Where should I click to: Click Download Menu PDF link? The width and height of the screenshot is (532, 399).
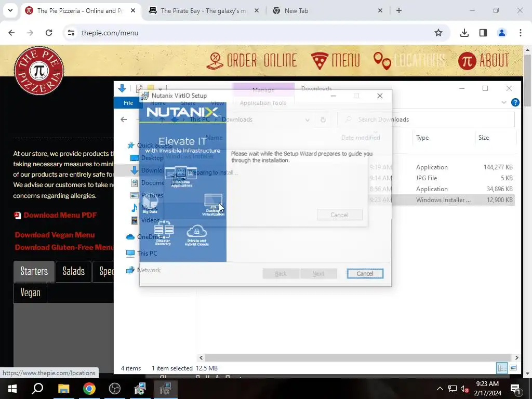pos(60,215)
